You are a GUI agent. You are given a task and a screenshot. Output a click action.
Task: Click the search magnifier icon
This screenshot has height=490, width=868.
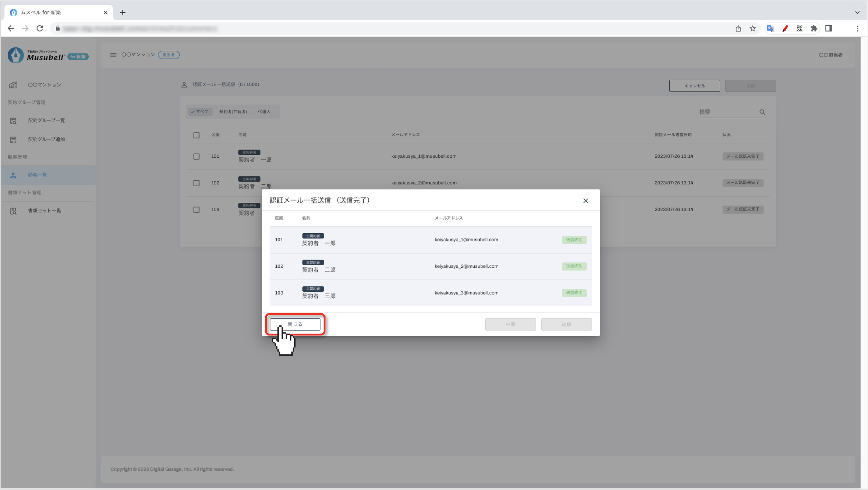click(x=762, y=112)
